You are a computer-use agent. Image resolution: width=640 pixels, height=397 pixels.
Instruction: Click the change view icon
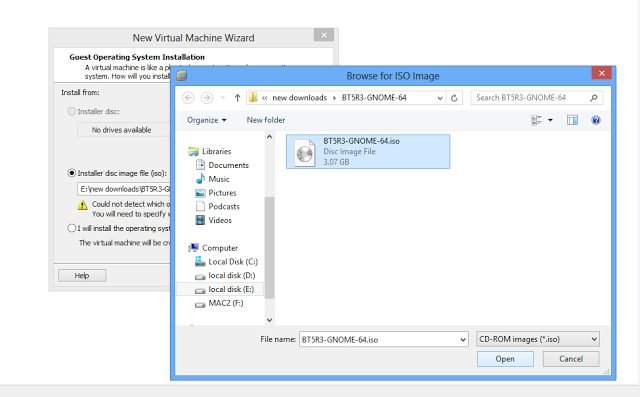pyautogui.click(x=536, y=120)
